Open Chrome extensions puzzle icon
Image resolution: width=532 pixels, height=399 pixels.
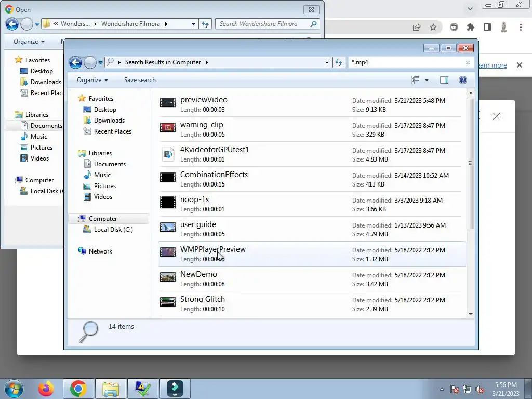471,27
